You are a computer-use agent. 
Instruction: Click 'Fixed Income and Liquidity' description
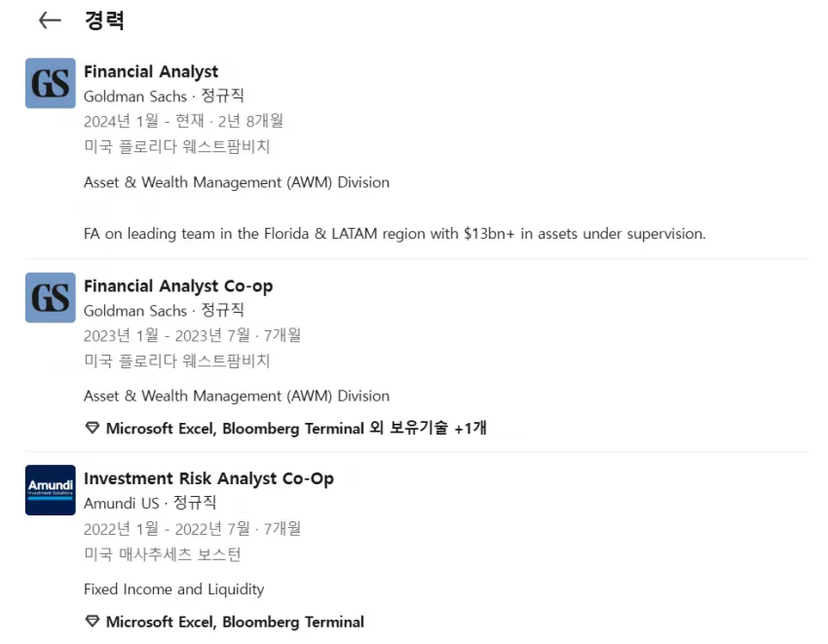(x=173, y=589)
